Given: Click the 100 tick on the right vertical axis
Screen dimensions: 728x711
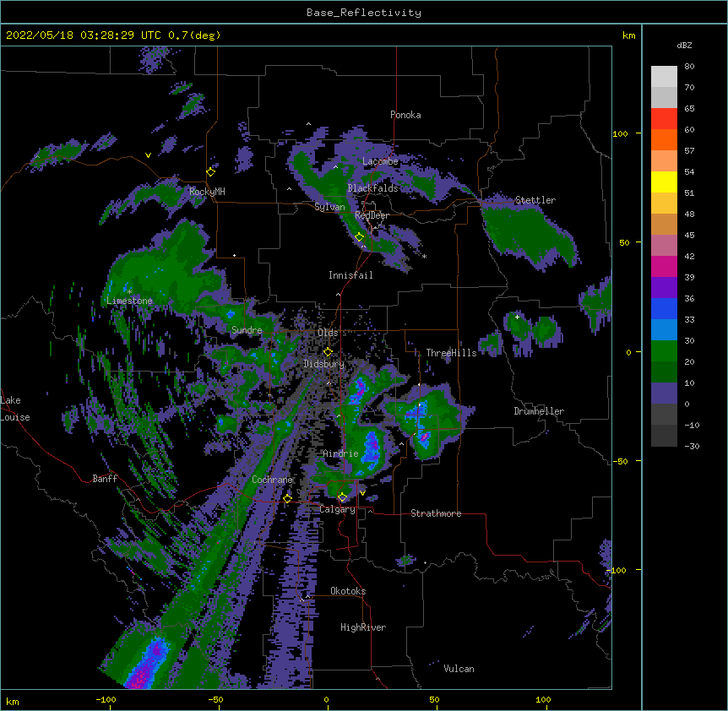Looking at the screenshot, I should coord(620,133).
